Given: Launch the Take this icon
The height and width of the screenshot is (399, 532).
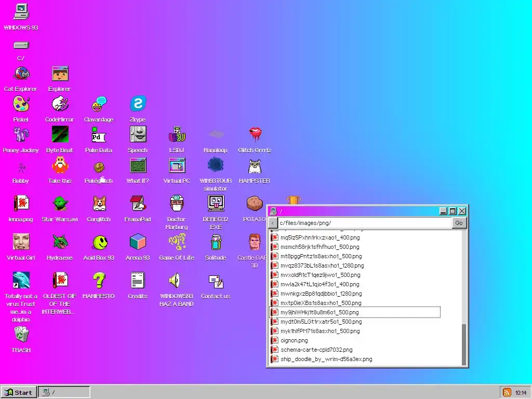Looking at the screenshot, I should 60,165.
